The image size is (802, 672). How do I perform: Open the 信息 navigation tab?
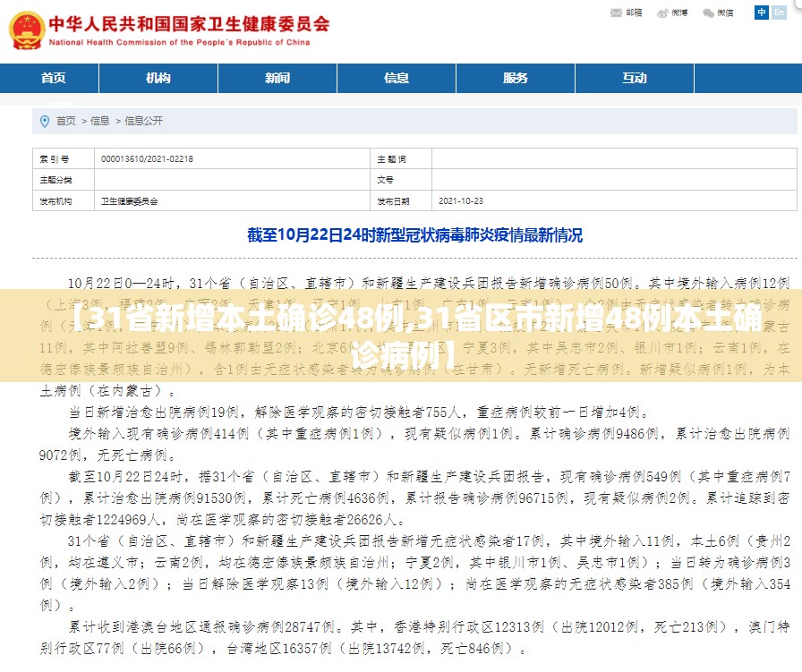pyautogui.click(x=397, y=78)
